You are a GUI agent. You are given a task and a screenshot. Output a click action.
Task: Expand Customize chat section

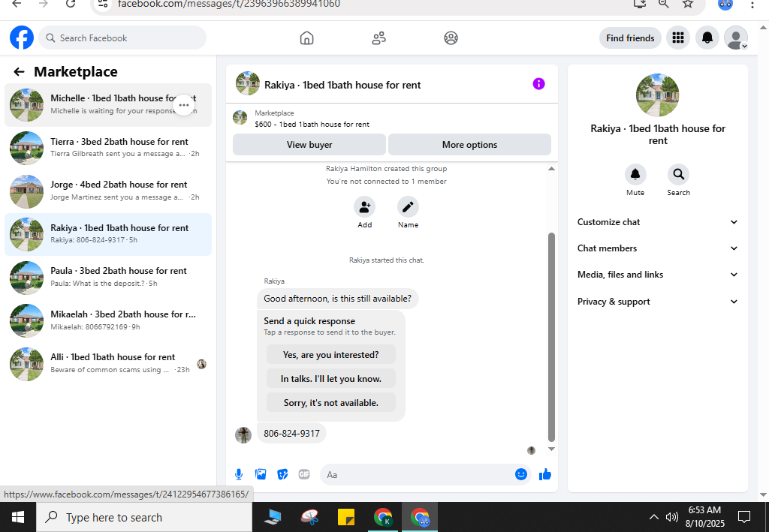657,222
